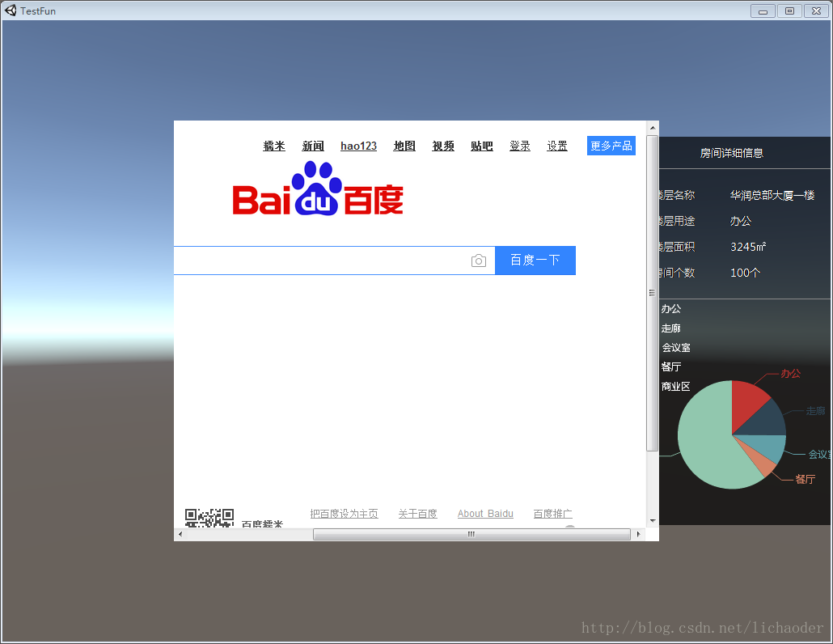
Task: Click the 登录 login link
Action: (x=520, y=146)
